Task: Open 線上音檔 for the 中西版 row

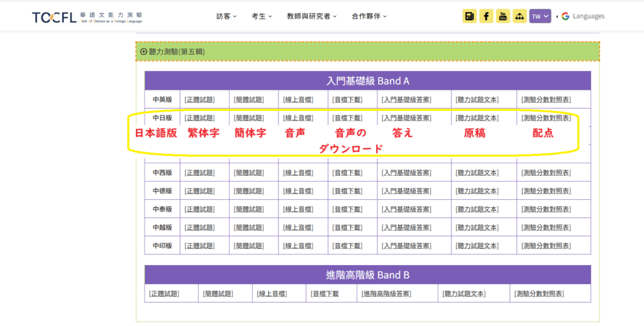Action: [x=297, y=173]
